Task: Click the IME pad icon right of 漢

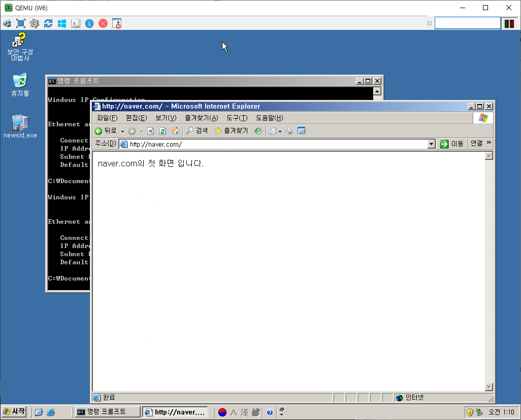Action: [255, 412]
